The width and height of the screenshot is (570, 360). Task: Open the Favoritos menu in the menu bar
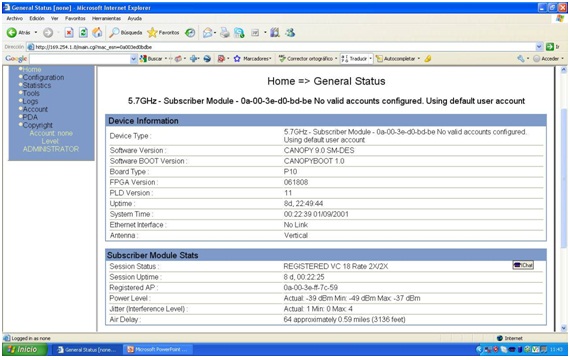click(75, 18)
